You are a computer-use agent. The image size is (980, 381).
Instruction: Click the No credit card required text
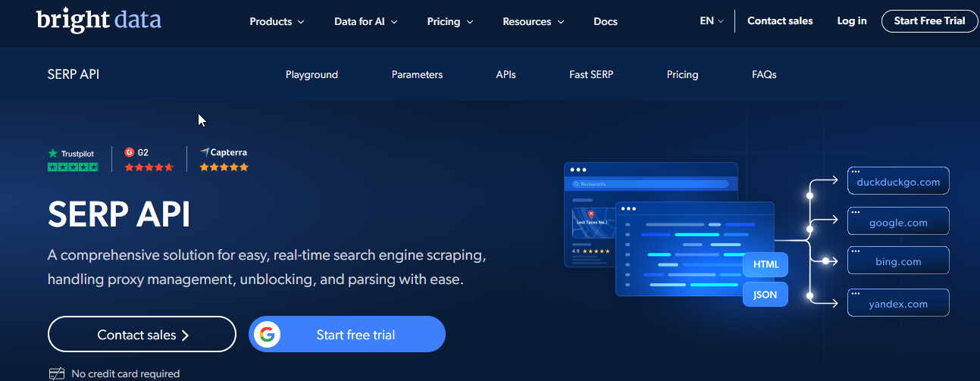(x=126, y=373)
